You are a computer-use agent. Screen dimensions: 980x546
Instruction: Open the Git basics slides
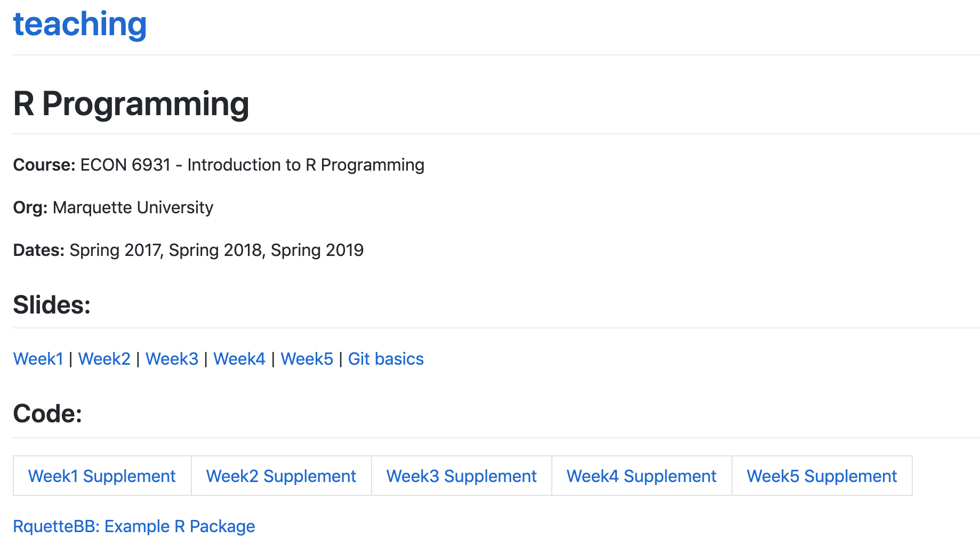[385, 359]
